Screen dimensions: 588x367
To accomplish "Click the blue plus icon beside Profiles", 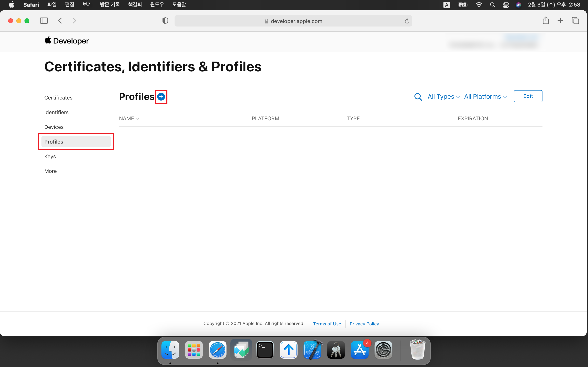I will 161,97.
